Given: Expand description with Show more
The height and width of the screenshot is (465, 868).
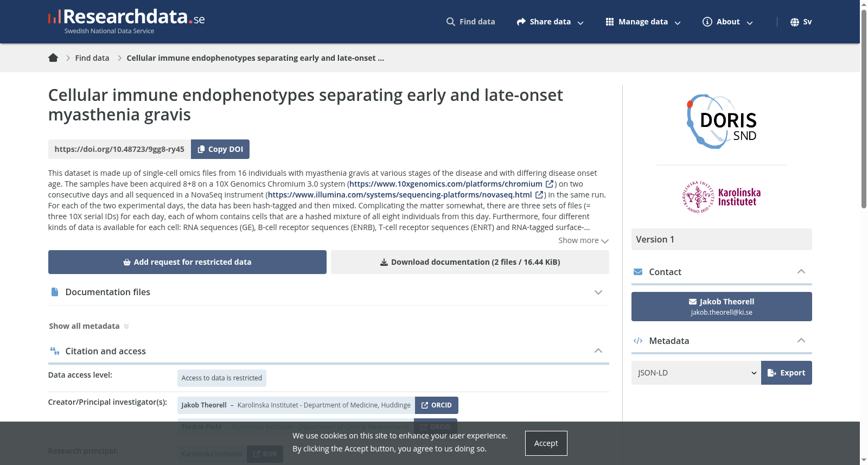Looking at the screenshot, I should [x=584, y=240].
